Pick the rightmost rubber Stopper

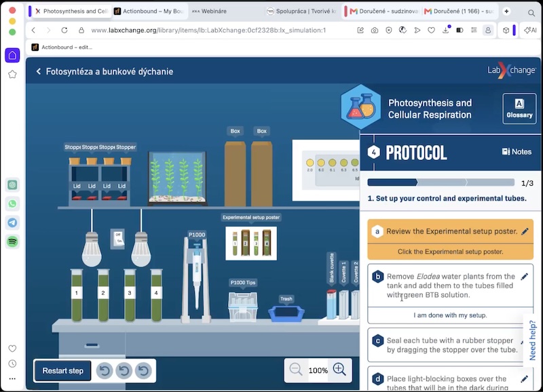click(x=126, y=161)
